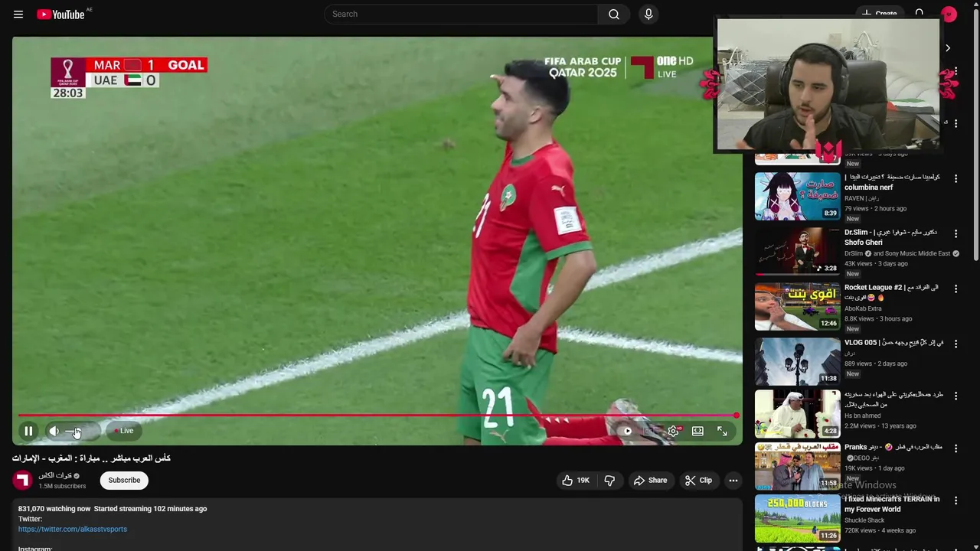
Task: Open the Shuckle Shack channel name
Action: (866, 520)
